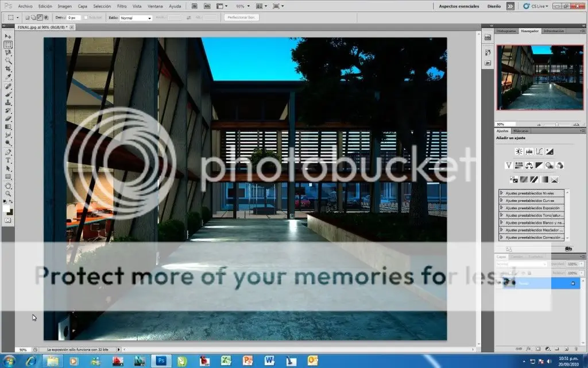Select the Quick Selection wand tool
The height and width of the screenshot is (368, 588).
8,61
